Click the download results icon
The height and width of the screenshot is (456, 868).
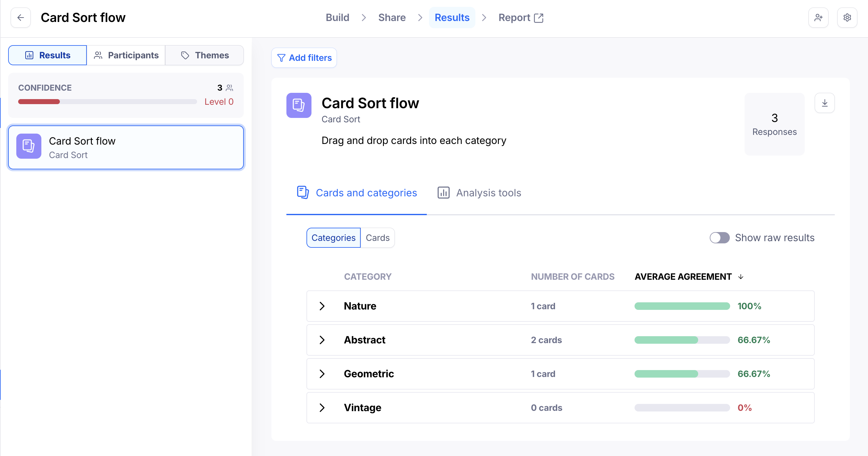pos(824,103)
